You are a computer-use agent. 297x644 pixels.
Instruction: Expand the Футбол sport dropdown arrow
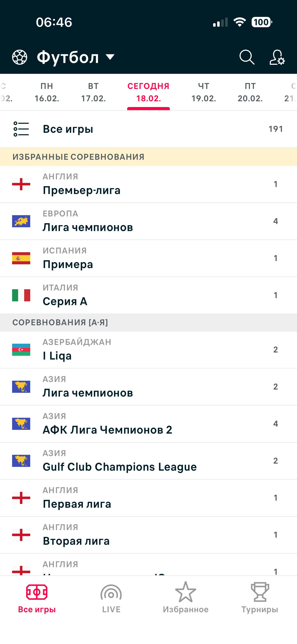coord(110,57)
